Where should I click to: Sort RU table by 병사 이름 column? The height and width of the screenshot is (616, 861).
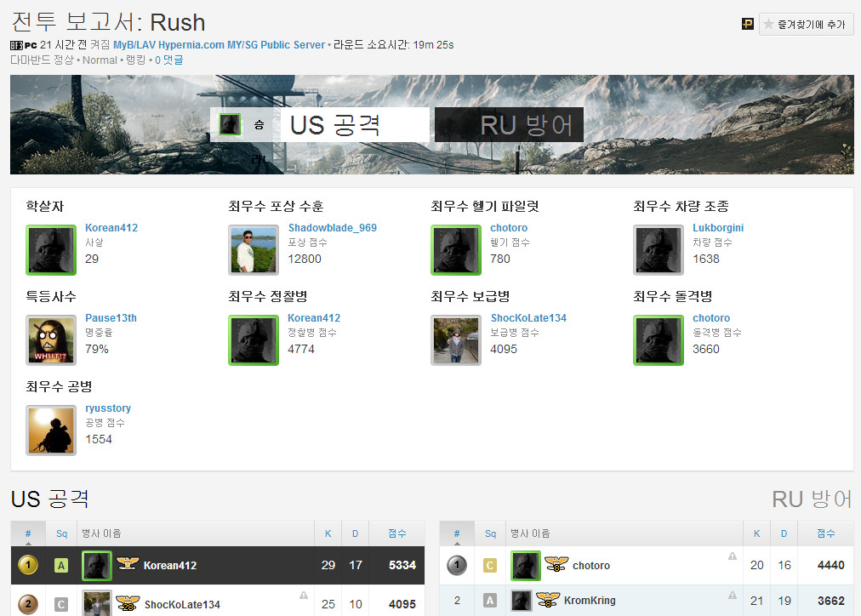pyautogui.click(x=624, y=533)
